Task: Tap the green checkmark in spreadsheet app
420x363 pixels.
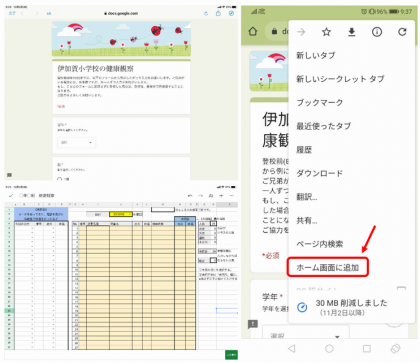Action: tap(11, 196)
